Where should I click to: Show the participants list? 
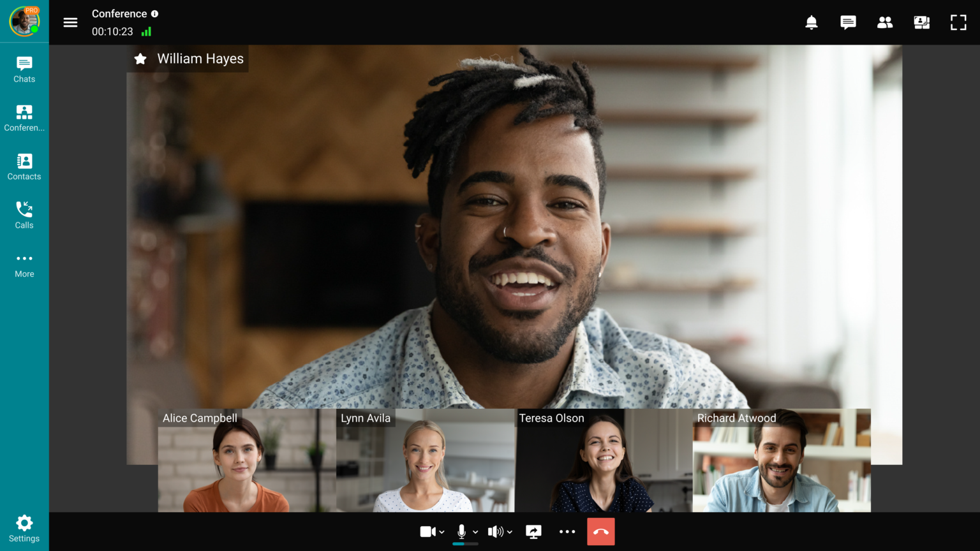tap(885, 23)
